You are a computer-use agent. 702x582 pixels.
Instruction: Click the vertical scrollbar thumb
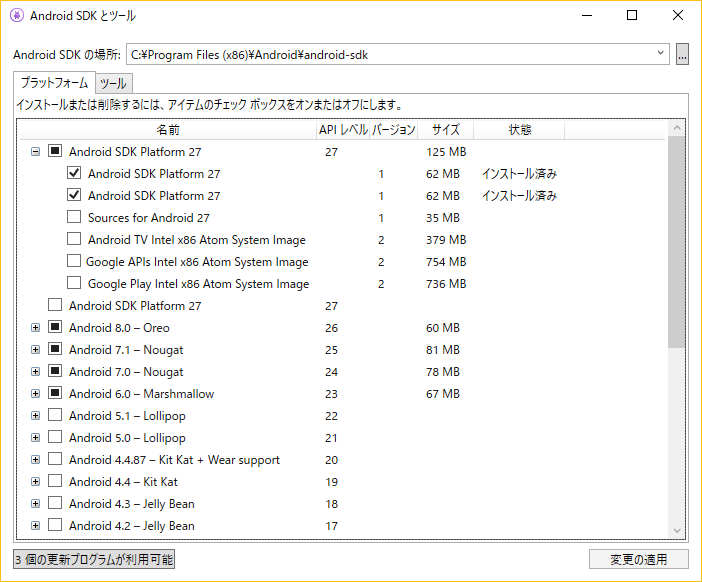(676, 242)
